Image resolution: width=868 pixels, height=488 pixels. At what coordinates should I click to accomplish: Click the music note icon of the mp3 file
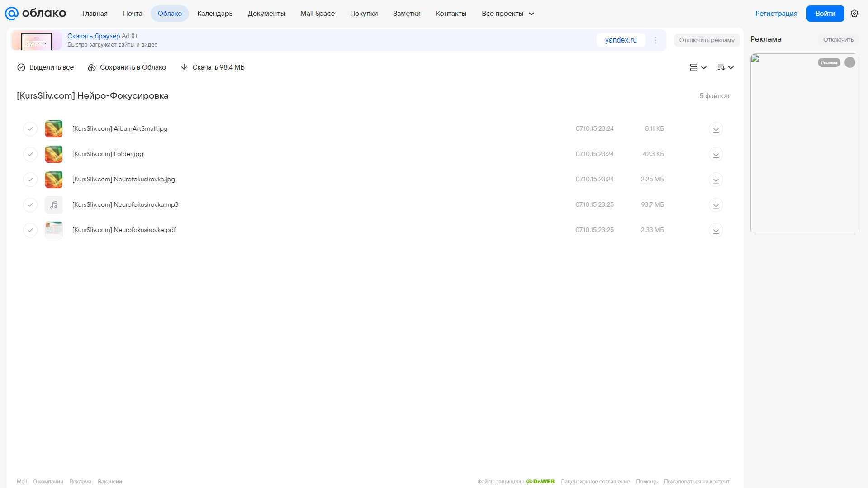click(x=54, y=205)
